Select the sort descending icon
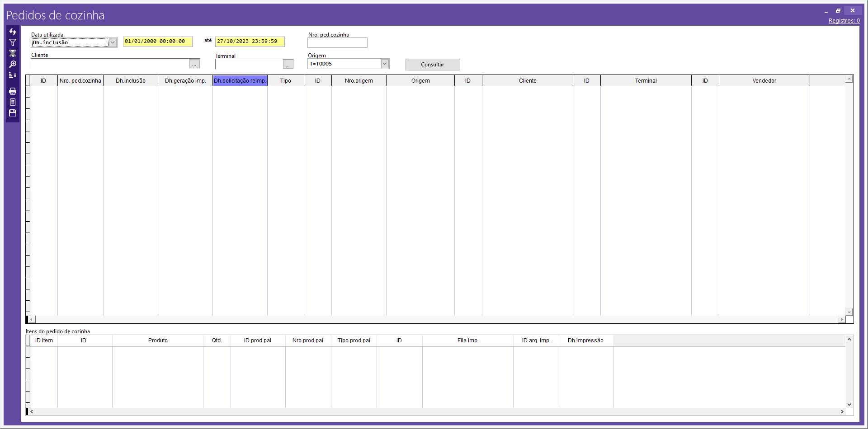The height and width of the screenshot is (429, 868). tap(13, 75)
